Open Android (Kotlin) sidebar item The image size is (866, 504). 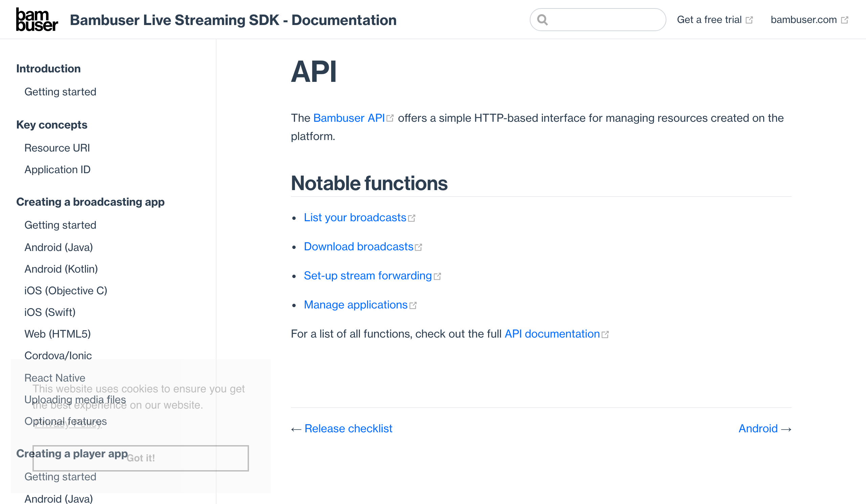pos(61,269)
